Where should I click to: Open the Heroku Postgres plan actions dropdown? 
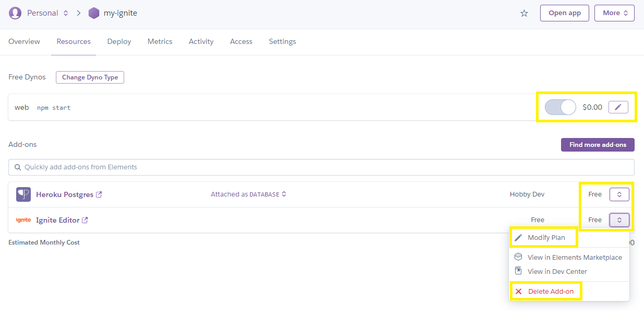click(619, 194)
